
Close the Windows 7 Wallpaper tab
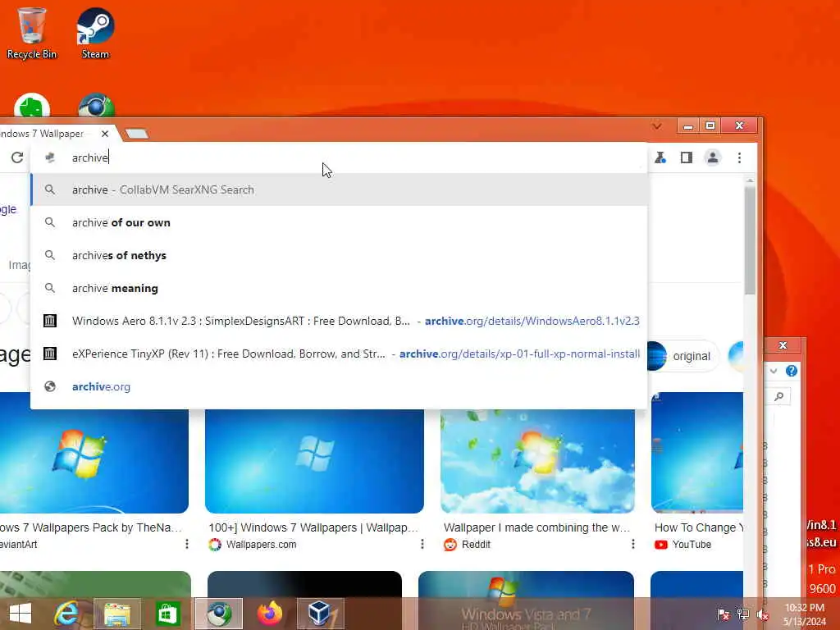(105, 134)
